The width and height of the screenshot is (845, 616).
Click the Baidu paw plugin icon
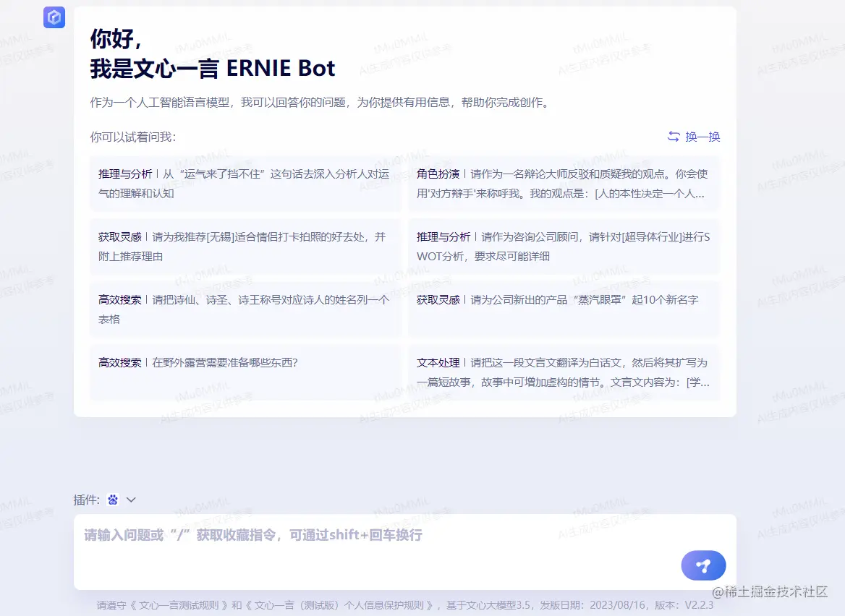pos(113,500)
